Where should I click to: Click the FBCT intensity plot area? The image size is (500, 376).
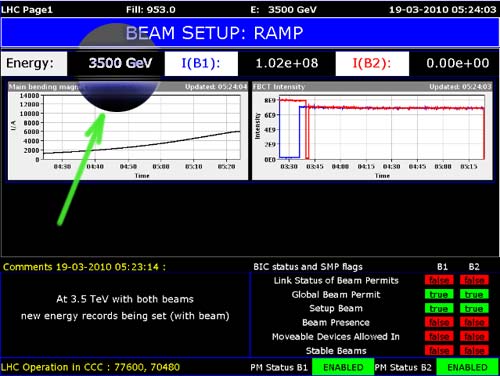(x=381, y=127)
